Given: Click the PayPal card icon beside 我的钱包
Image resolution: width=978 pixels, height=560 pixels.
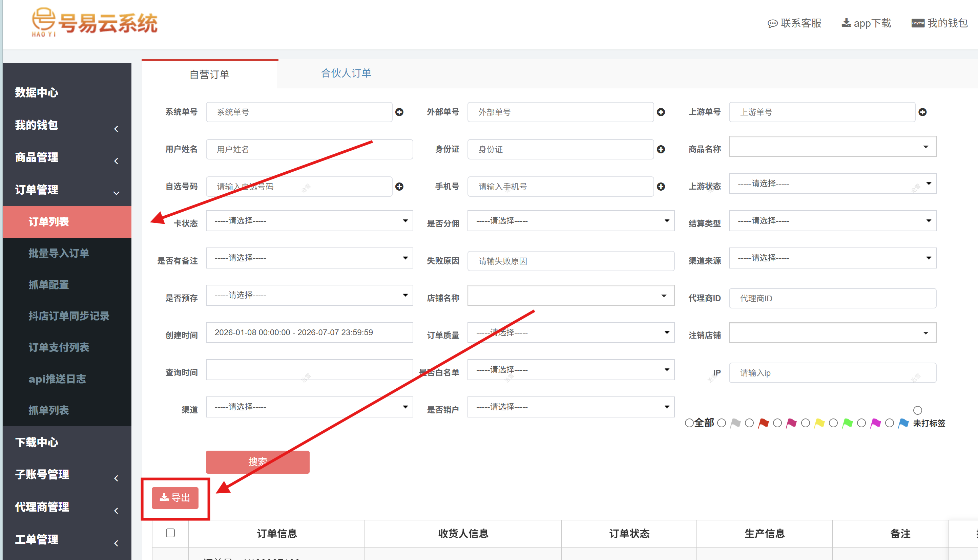Looking at the screenshot, I should pyautogui.click(x=918, y=23).
